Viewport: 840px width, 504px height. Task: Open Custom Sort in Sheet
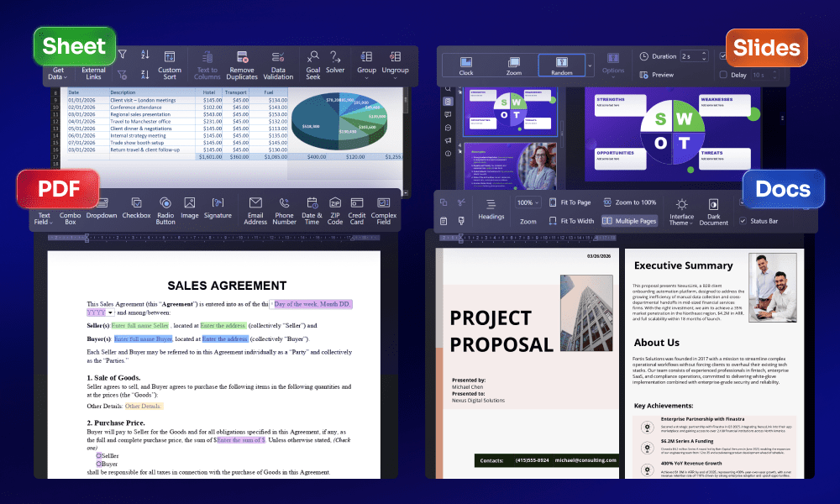(170, 66)
